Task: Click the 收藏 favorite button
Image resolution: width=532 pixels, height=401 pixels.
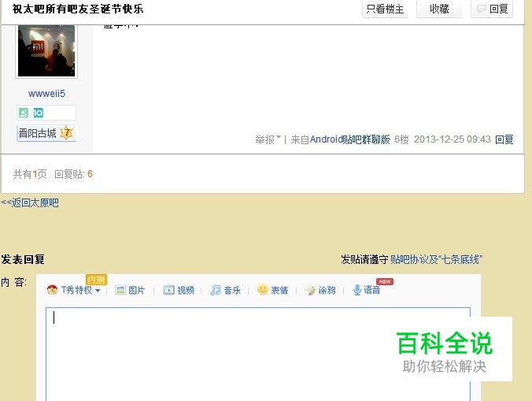Action: click(439, 9)
